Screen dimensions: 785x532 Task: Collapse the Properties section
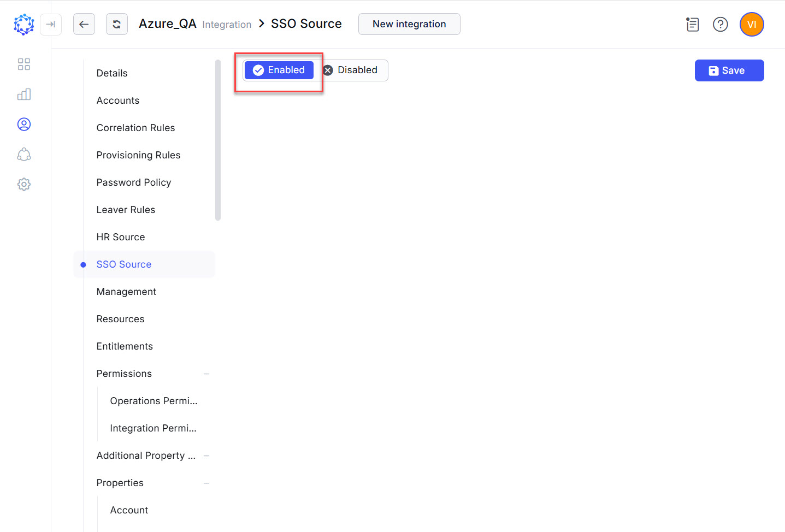(206, 482)
